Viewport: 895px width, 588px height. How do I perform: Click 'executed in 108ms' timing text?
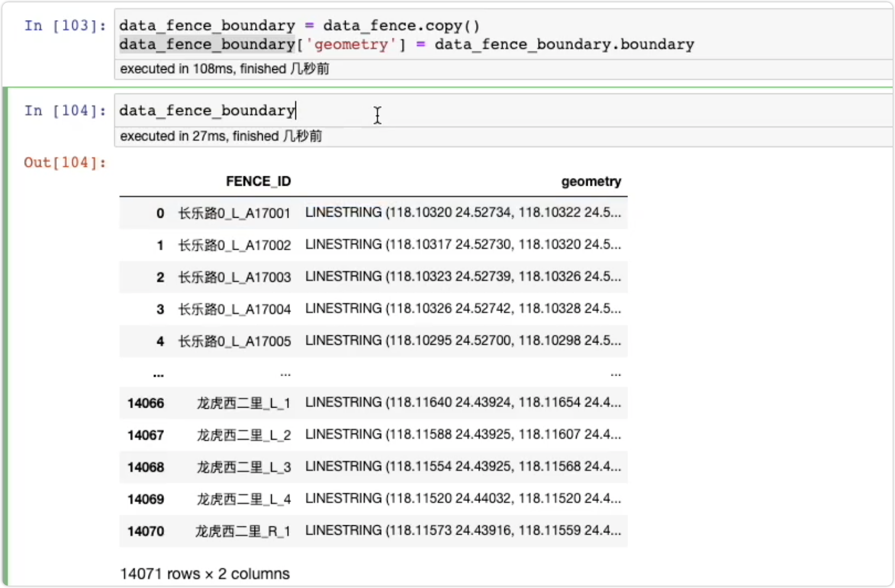(224, 69)
